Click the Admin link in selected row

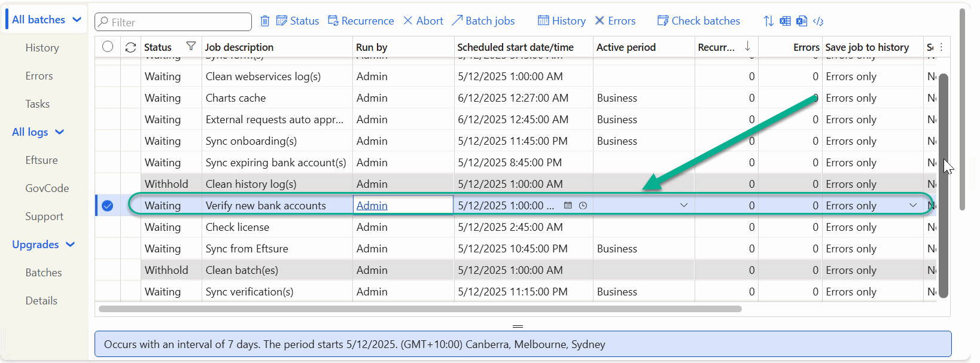tap(372, 206)
